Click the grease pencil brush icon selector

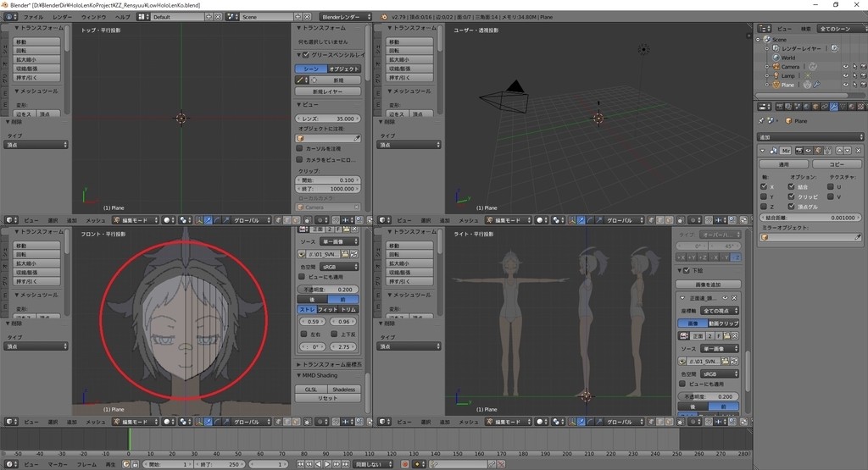pos(301,80)
